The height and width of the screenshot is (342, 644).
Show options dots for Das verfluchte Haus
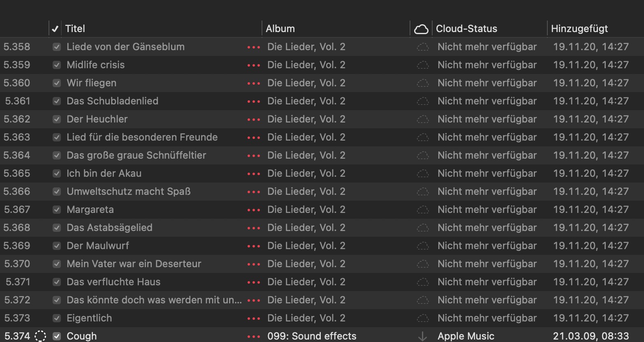coord(254,282)
